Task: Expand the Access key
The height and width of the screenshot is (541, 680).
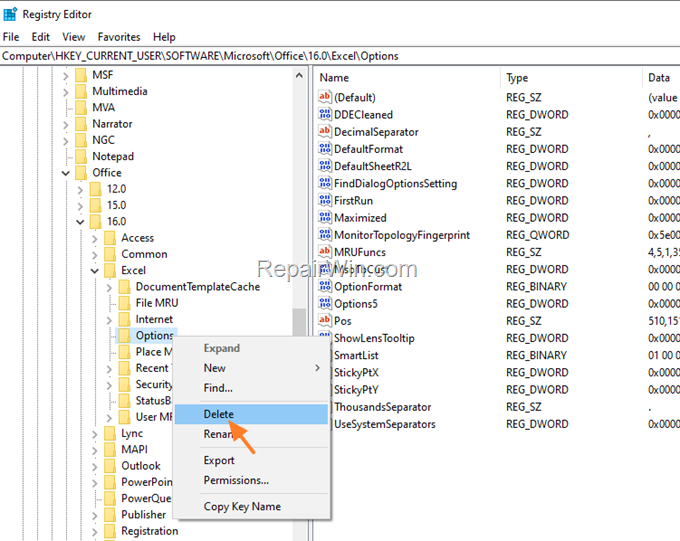Action: coord(95,238)
